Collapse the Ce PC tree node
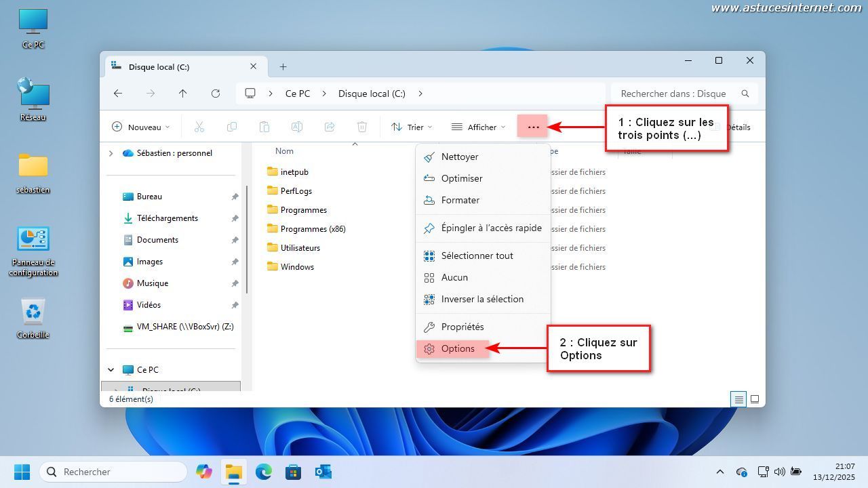The width and height of the screenshot is (868, 488). pyautogui.click(x=111, y=370)
